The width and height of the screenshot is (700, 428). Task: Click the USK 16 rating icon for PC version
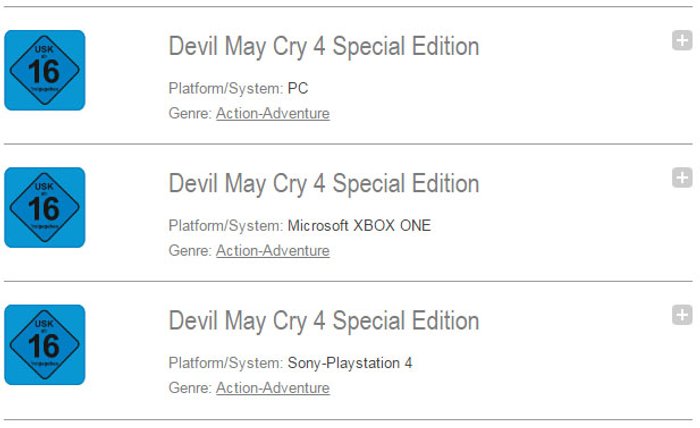pos(45,70)
